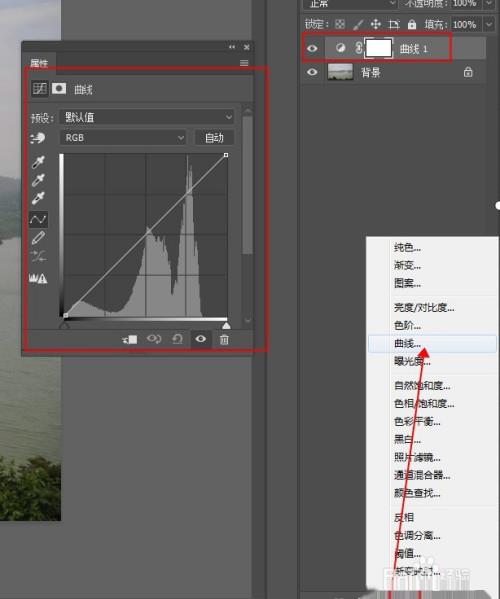Choose 黑白... menu item
This screenshot has width=500, height=599.
432,439
